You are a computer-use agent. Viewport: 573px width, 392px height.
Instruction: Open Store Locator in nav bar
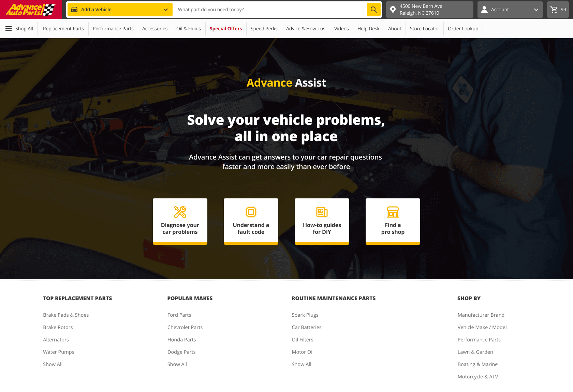(425, 29)
